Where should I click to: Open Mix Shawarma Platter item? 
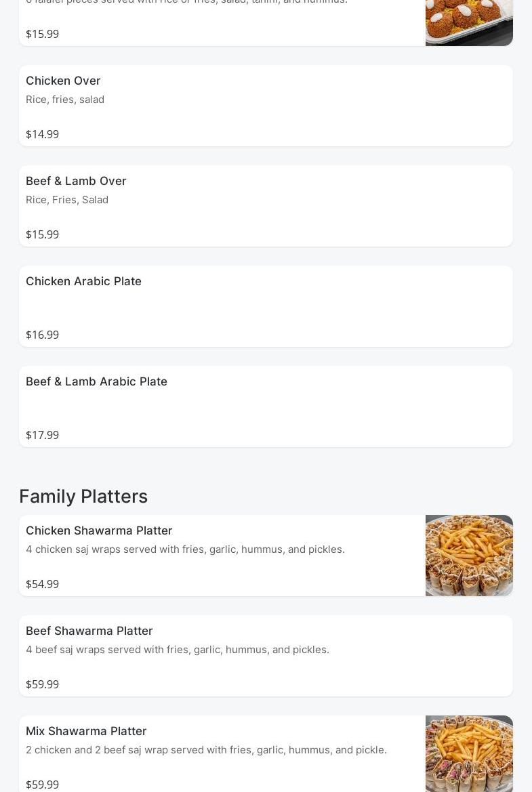(x=222, y=753)
